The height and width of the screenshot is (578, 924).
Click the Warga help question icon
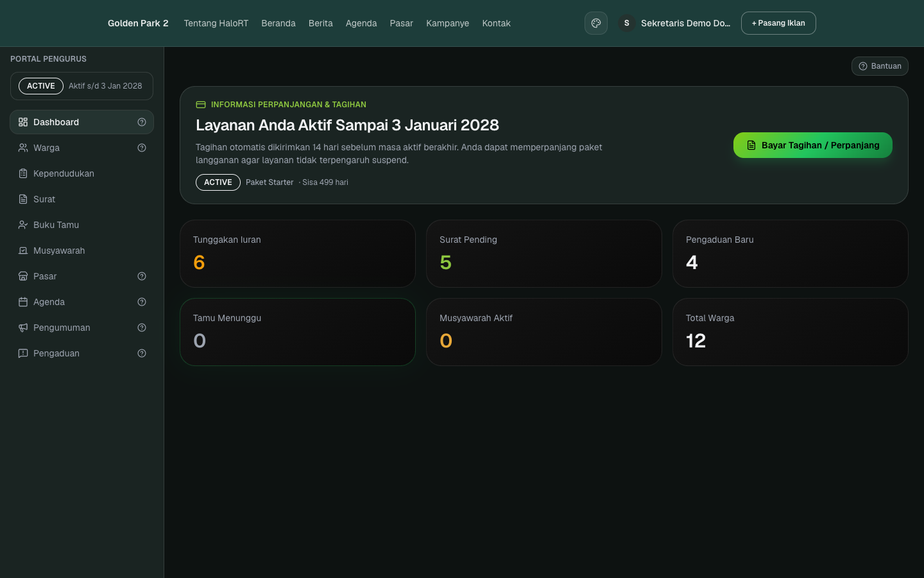142,148
